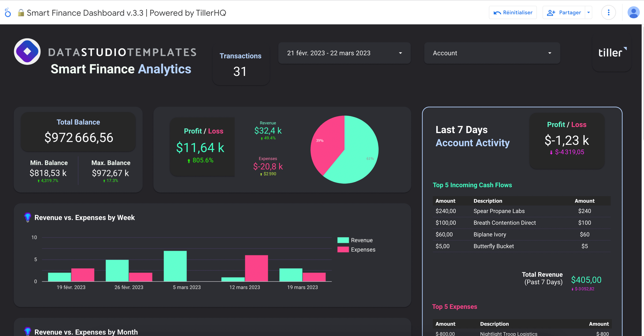
Task: Click the Réinitialiser reset button
Action: (513, 12)
